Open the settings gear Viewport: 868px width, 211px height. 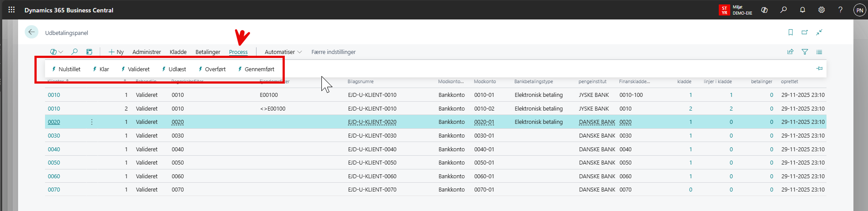[821, 10]
